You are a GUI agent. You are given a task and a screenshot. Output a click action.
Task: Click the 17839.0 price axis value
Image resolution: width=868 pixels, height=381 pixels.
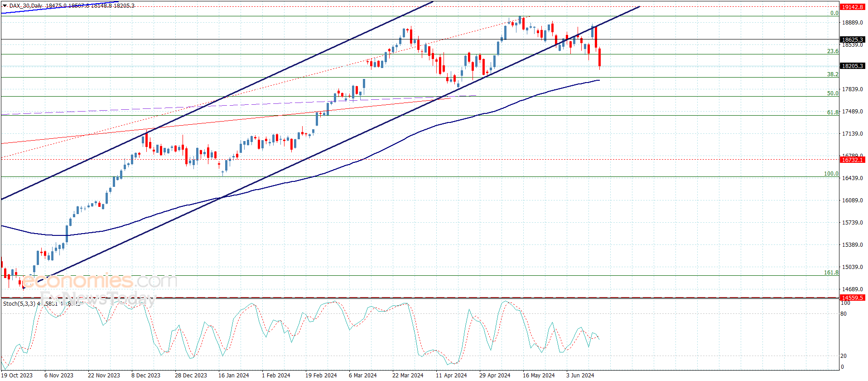point(852,90)
